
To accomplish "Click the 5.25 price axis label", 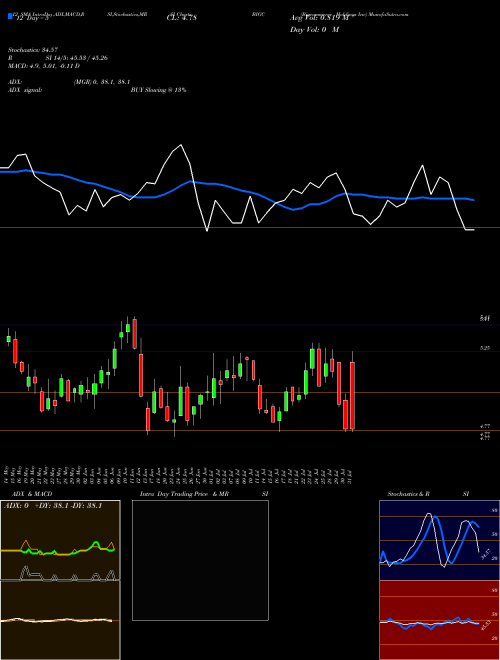I will pos(485,348).
